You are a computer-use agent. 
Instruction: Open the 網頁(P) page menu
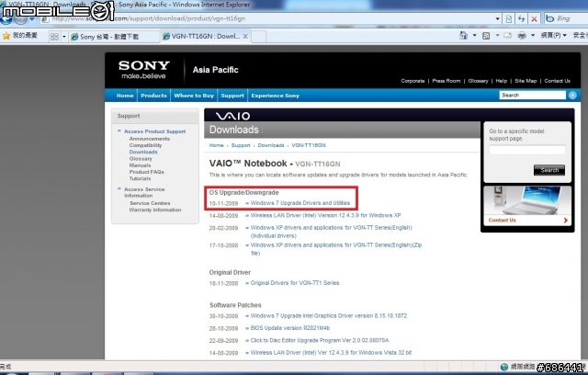553,35
